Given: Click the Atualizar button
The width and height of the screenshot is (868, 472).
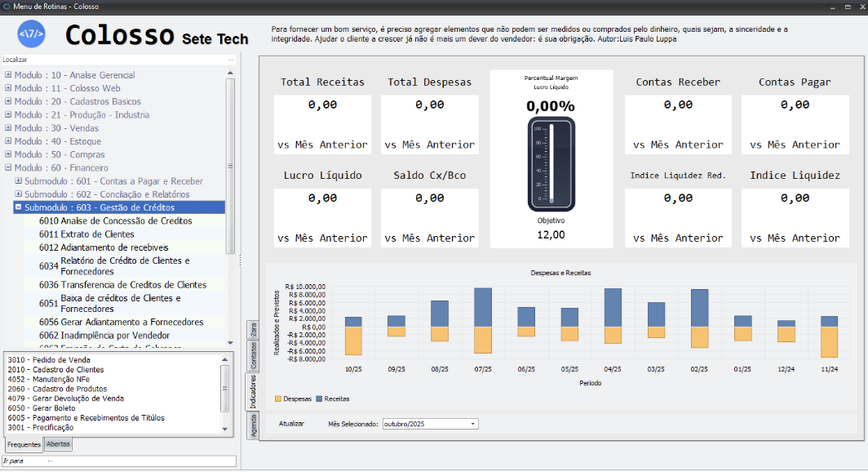Looking at the screenshot, I should point(291,424).
